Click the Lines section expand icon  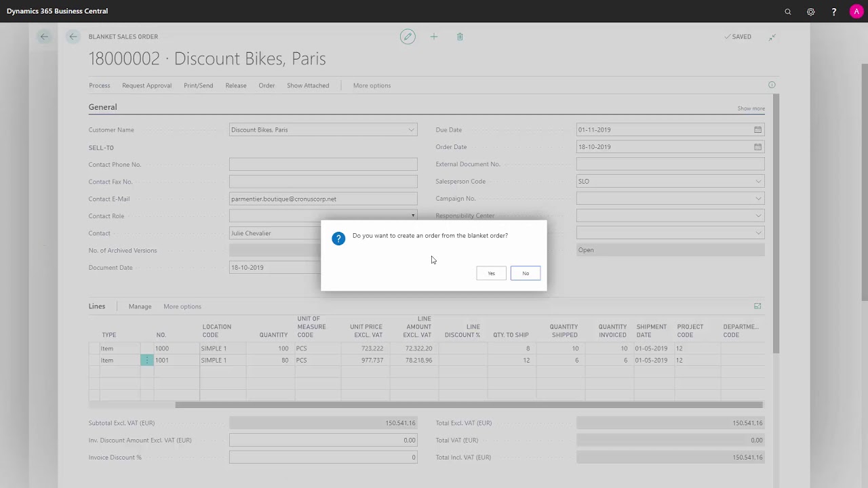pos(757,306)
